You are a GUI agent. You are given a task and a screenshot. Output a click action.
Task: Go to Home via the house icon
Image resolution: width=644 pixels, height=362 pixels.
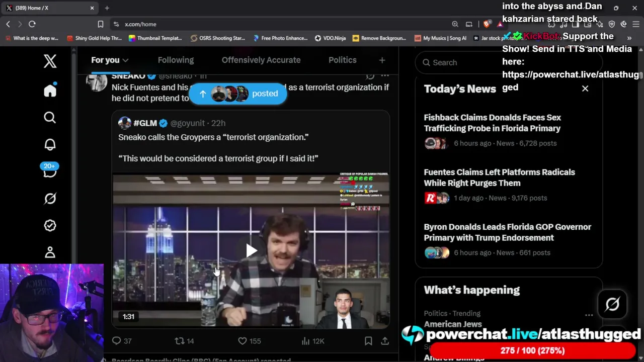coord(50,90)
